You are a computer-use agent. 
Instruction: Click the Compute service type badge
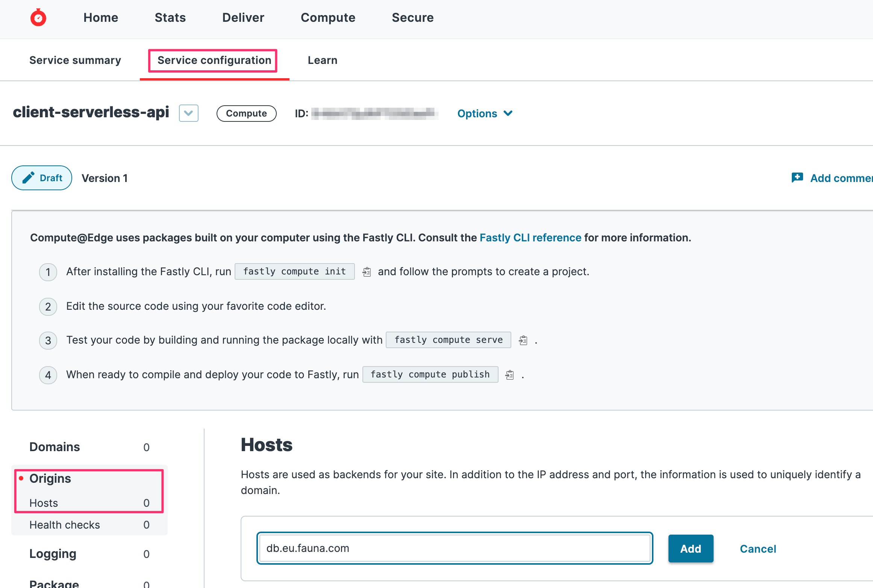(247, 114)
